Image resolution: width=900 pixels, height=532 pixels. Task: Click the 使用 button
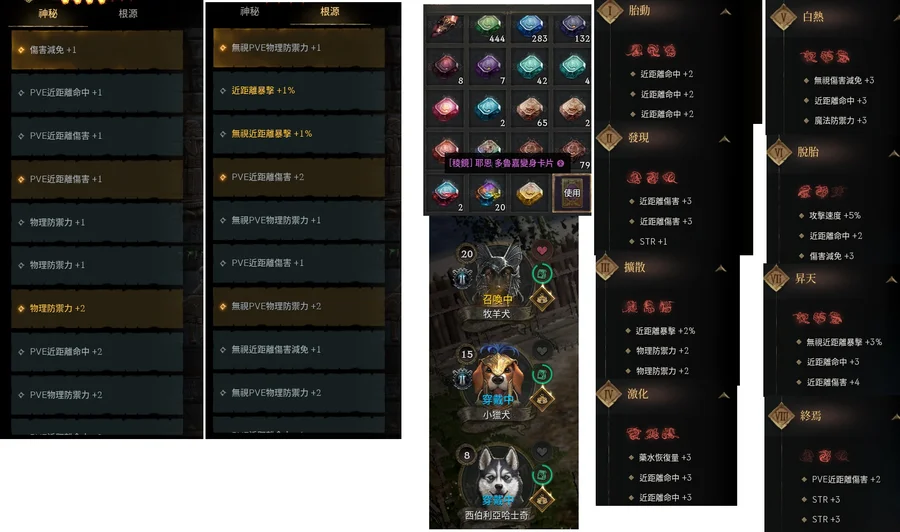(x=572, y=193)
